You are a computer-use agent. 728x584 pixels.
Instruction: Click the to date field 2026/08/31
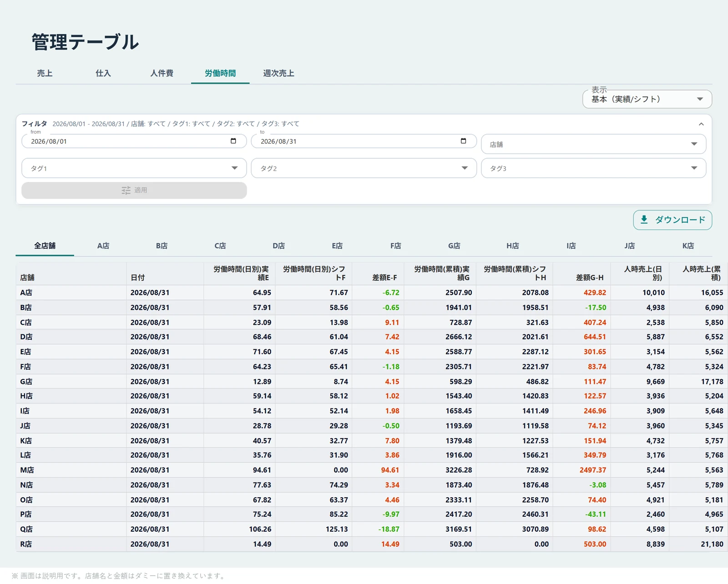click(364, 141)
